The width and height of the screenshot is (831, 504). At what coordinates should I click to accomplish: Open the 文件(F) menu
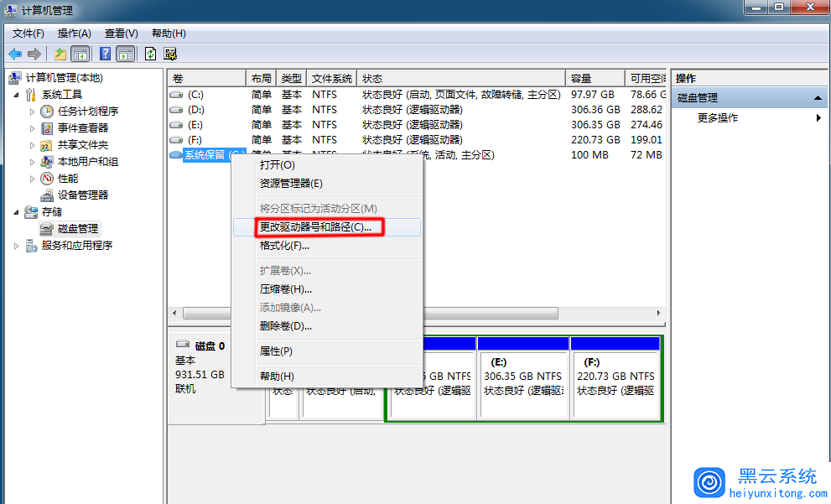point(28,34)
